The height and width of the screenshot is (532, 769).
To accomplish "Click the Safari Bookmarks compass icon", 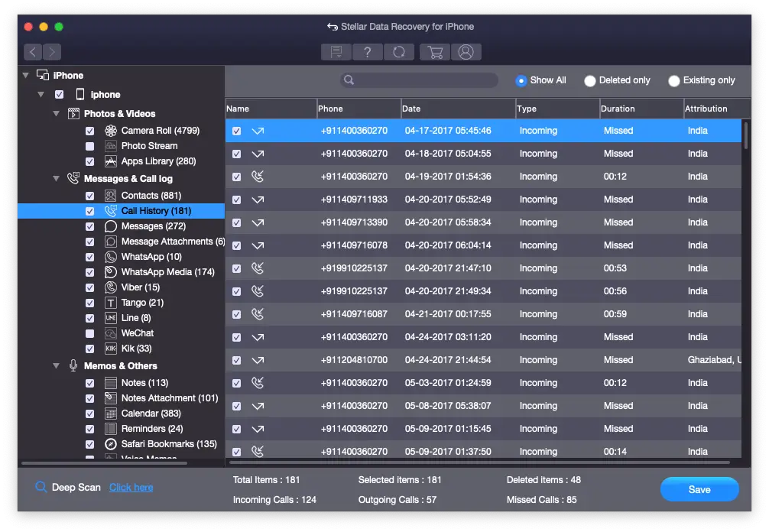I will [x=111, y=444].
